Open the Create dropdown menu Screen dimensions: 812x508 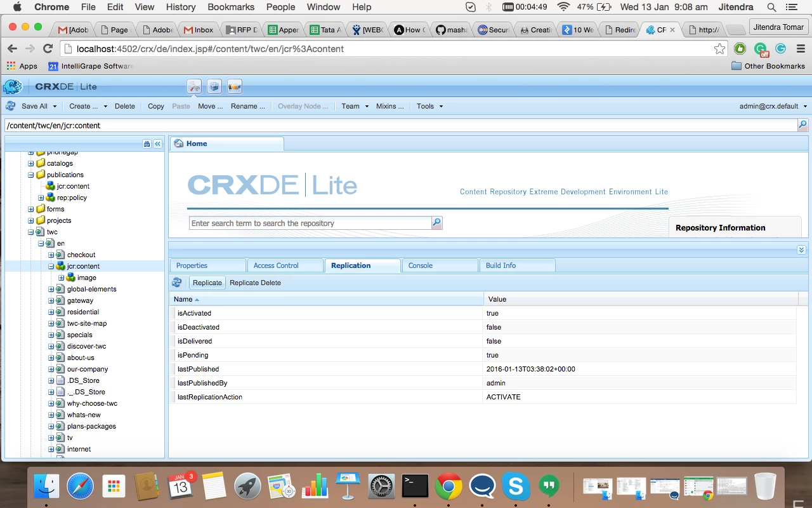(88, 106)
